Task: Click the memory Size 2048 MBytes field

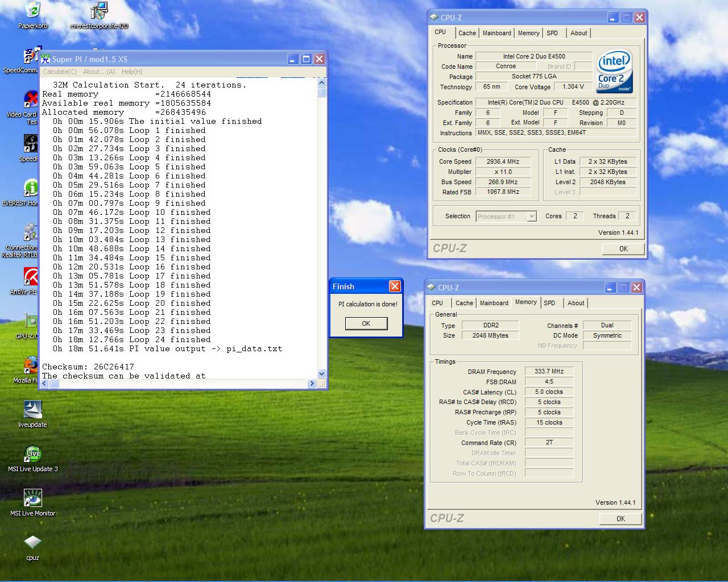Action: tap(490, 335)
